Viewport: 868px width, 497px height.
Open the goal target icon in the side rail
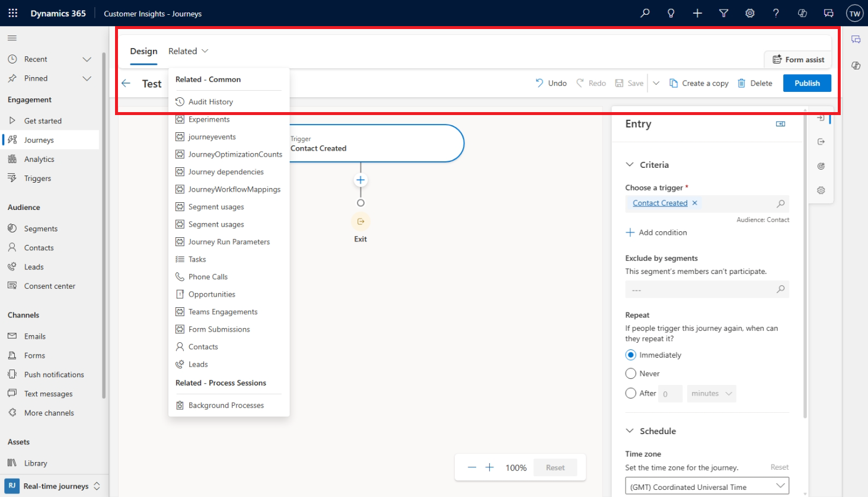[821, 166]
